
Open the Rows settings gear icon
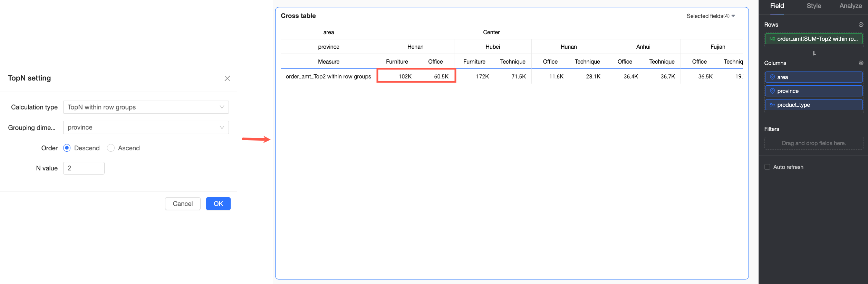(x=861, y=25)
